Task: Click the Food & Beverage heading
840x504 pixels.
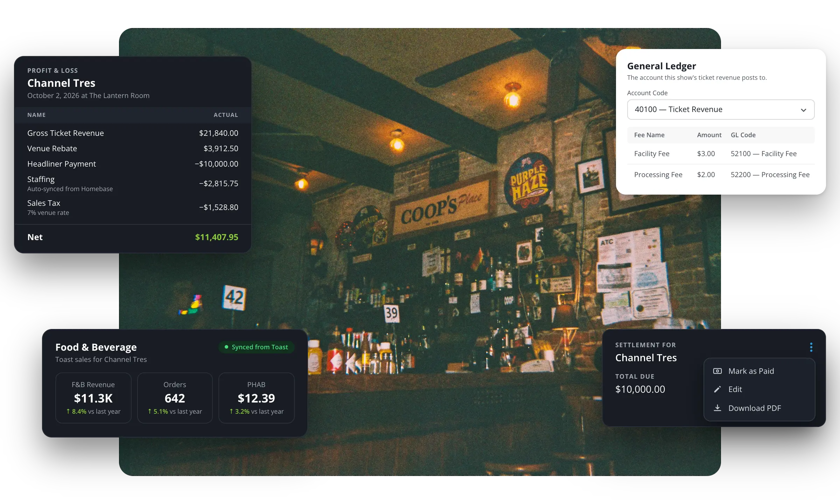Action: (x=96, y=347)
